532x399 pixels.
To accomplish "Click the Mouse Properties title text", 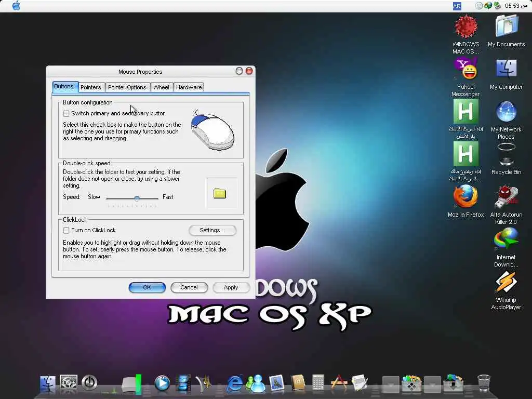I will point(140,72).
